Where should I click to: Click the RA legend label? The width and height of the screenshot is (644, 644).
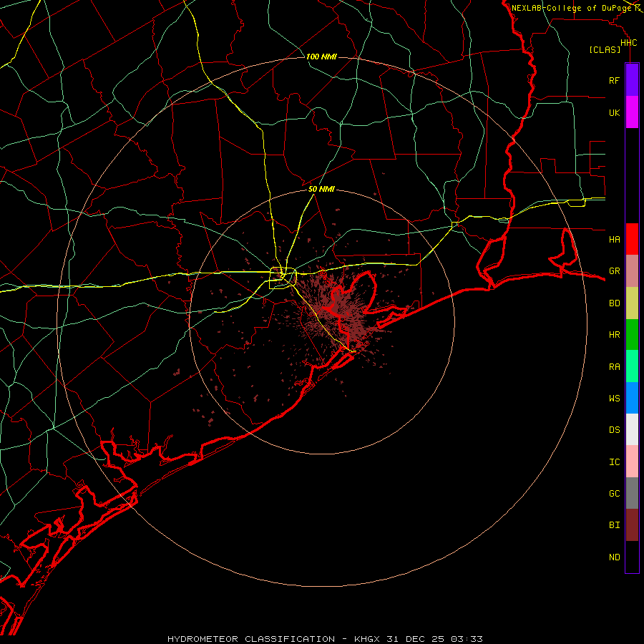[x=614, y=367]
